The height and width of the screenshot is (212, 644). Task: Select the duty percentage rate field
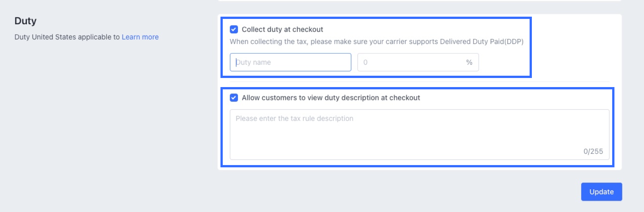point(418,62)
